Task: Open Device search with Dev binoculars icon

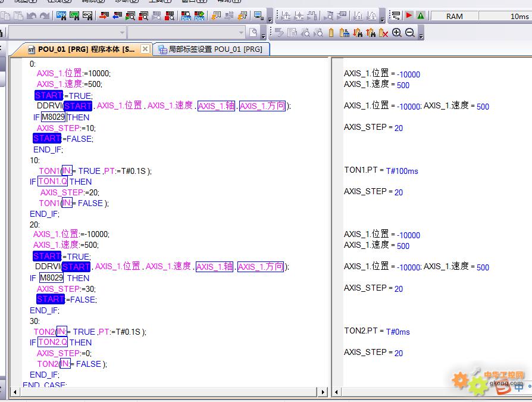Action: (x=61, y=15)
